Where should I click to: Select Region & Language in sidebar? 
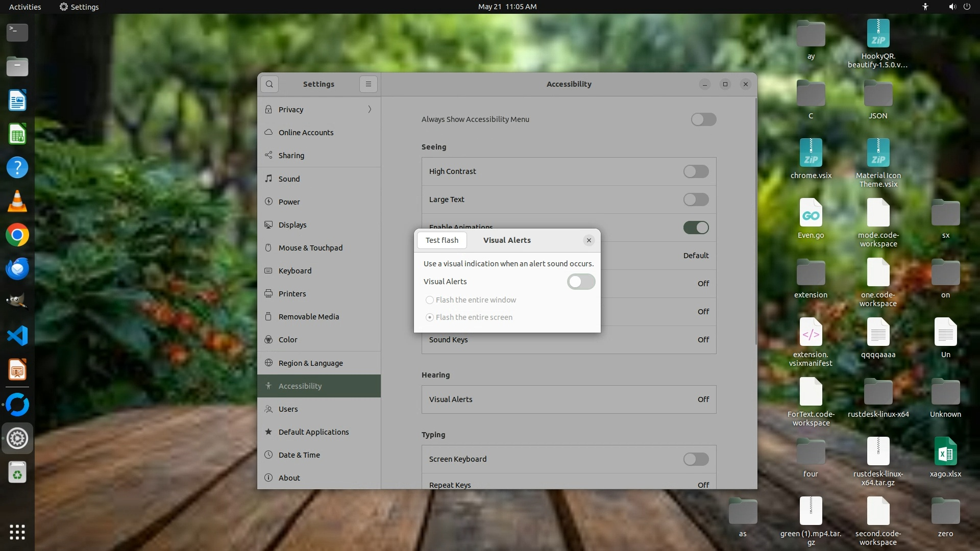tap(310, 363)
